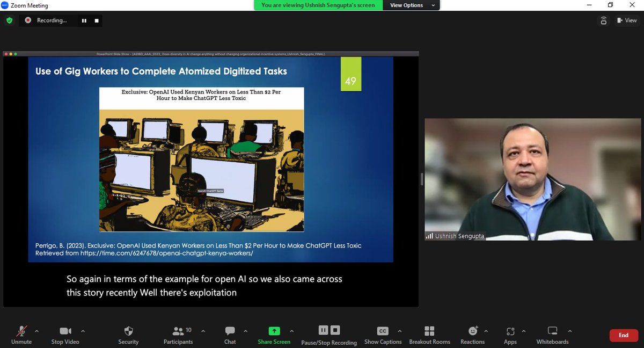Expand chevron beside Whiteboards
The height and width of the screenshot is (348, 644).
(x=569, y=331)
